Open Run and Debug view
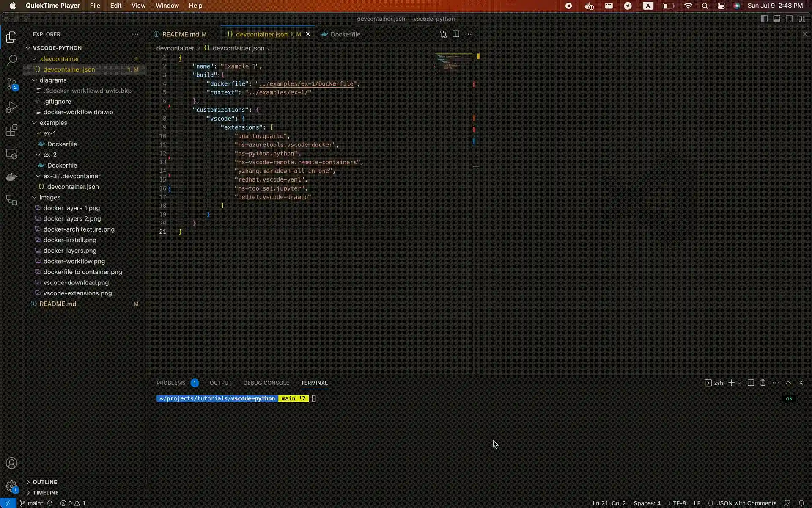Viewport: 812px width, 508px height. click(11, 107)
